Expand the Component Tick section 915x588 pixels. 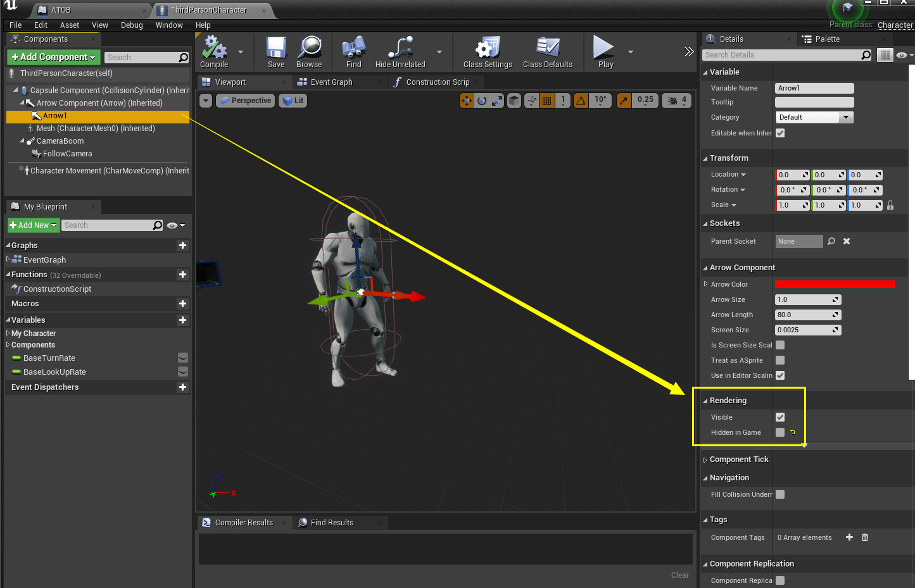point(705,460)
